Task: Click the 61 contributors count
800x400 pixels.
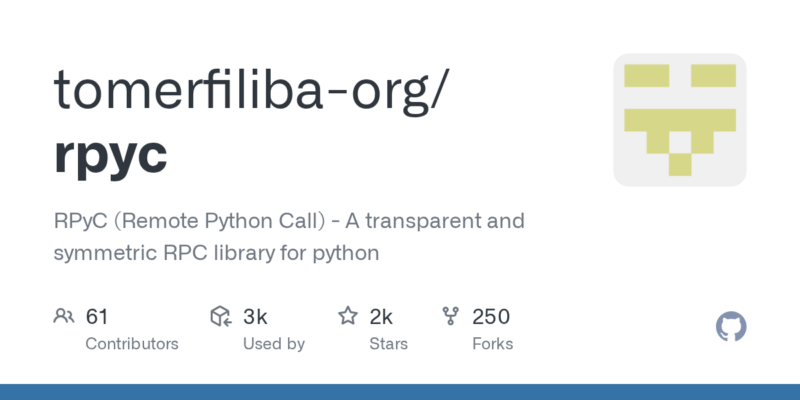Action: (97, 317)
